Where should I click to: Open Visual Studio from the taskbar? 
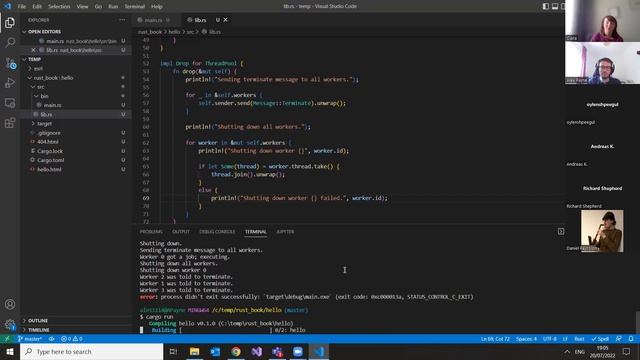257,351
